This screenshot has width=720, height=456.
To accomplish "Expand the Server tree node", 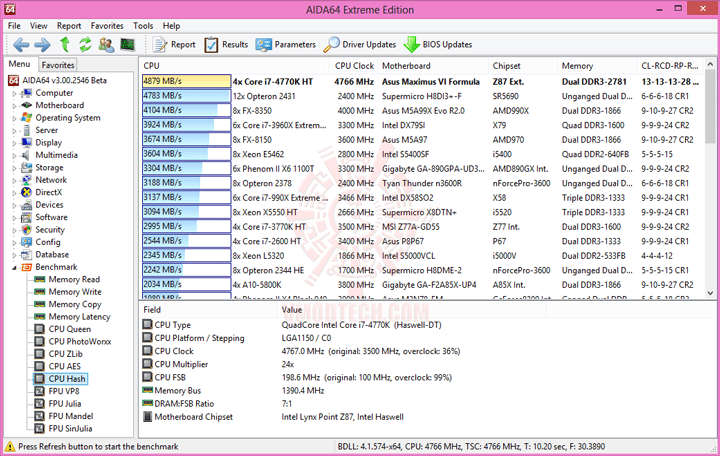I will click(x=14, y=130).
